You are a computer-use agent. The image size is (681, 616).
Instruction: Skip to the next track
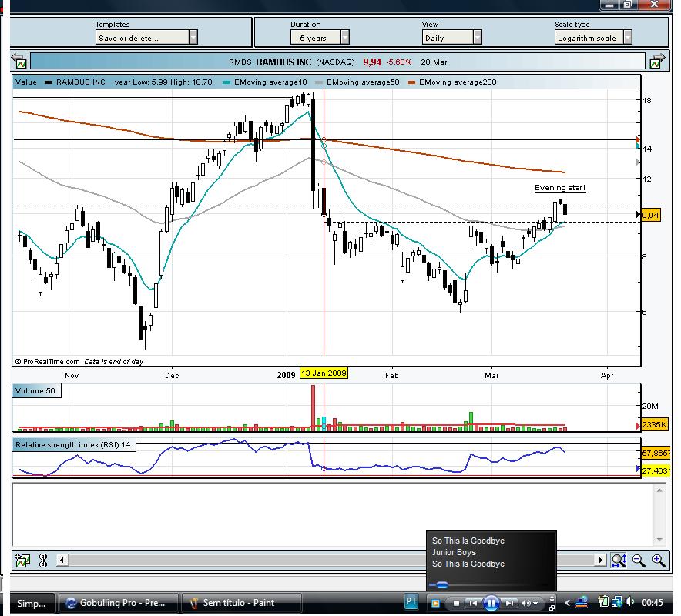point(510,603)
